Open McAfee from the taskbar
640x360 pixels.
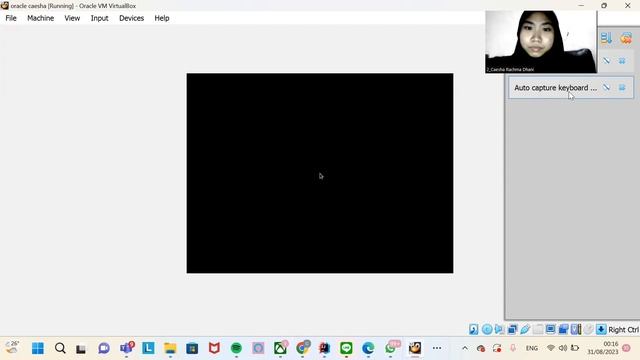[214, 348]
